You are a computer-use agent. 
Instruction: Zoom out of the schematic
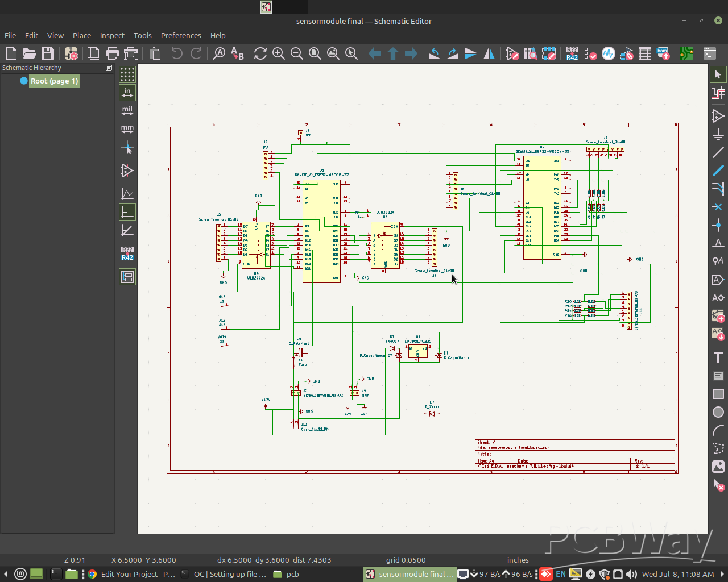(297, 53)
